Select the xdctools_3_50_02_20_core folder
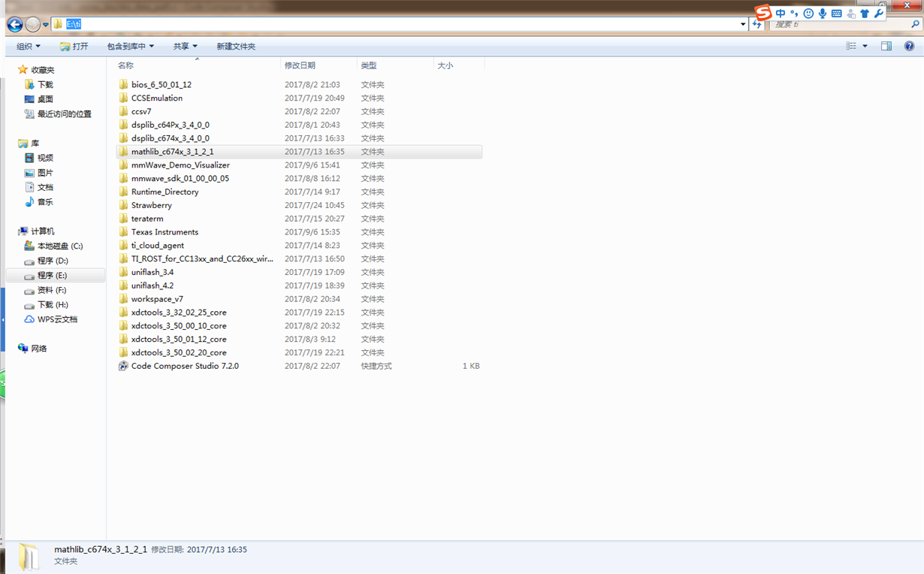The height and width of the screenshot is (574, 924). tap(179, 352)
